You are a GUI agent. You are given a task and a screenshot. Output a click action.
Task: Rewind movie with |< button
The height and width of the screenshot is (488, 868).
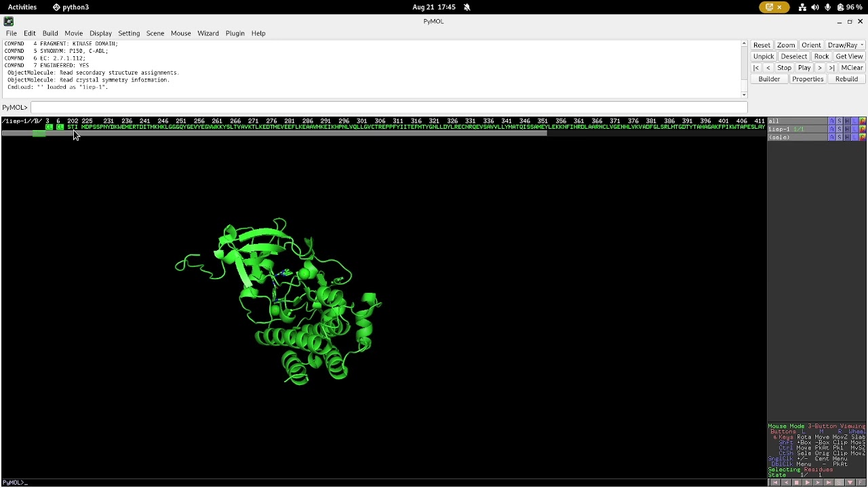point(756,68)
